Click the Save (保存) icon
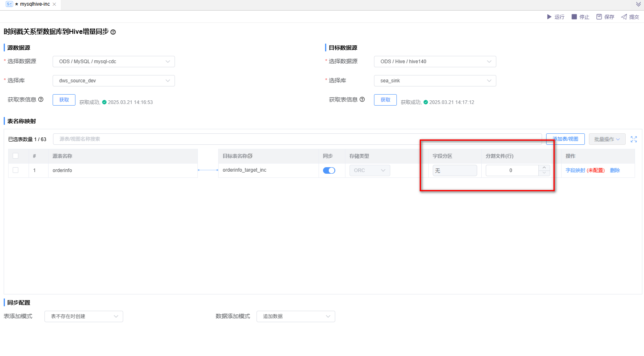Image resolution: width=644 pixels, height=356 pixels. click(x=599, y=17)
